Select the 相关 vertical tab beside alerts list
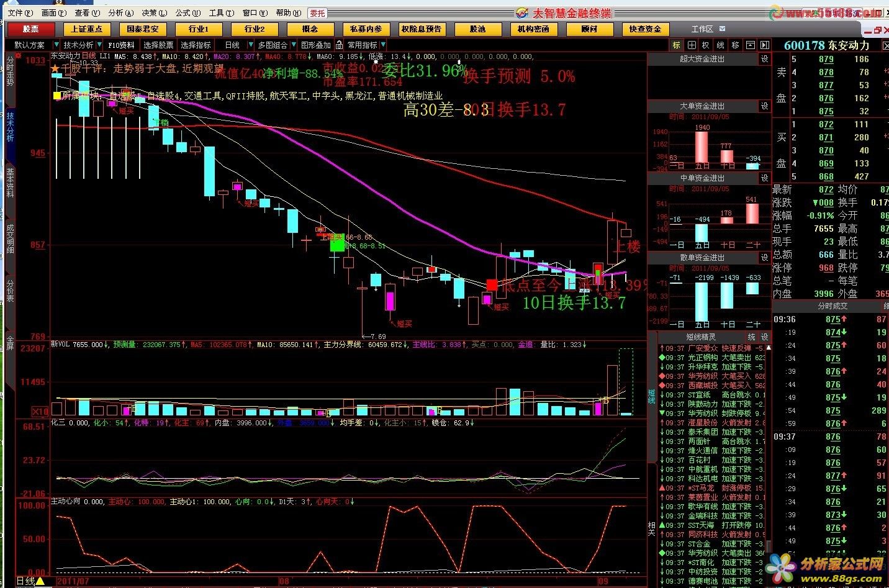Viewport: 889px width, 588px height. point(651,528)
